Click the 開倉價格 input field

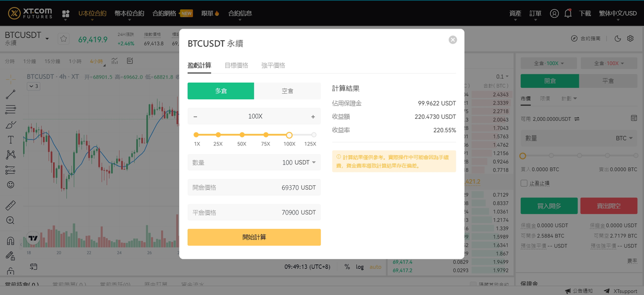(x=254, y=187)
